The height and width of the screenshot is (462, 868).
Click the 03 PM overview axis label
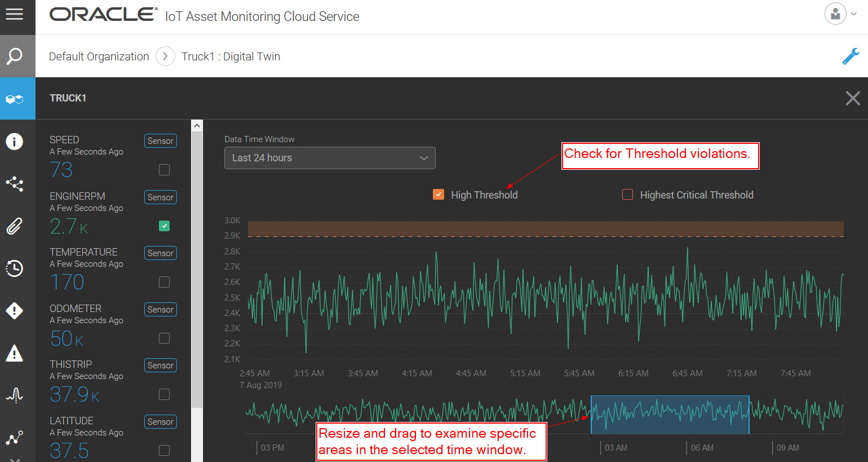pyautogui.click(x=273, y=448)
